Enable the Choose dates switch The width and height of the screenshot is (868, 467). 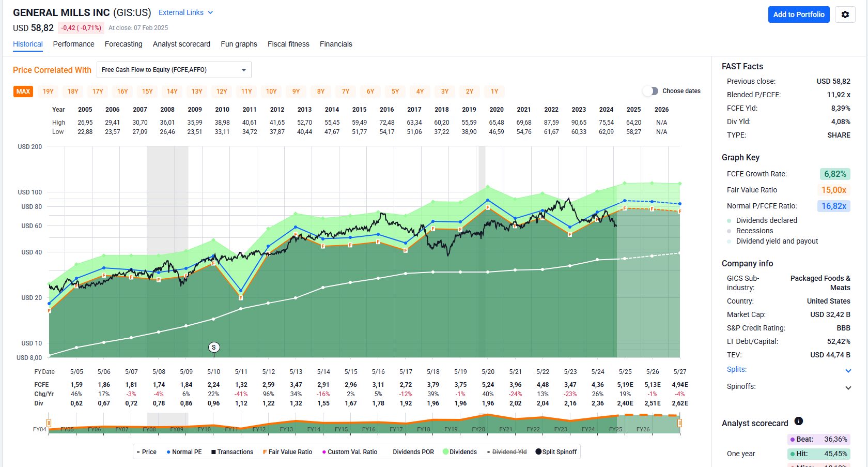coord(650,91)
